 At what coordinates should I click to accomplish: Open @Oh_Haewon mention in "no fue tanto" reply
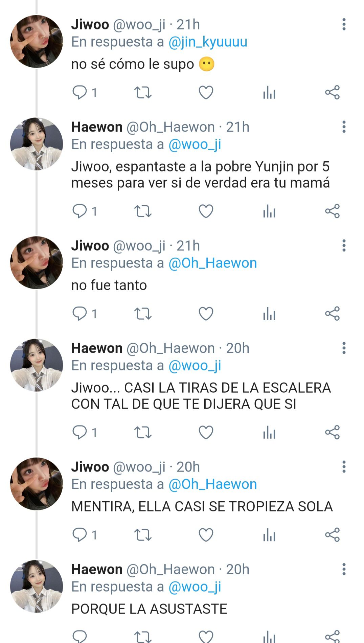(212, 263)
